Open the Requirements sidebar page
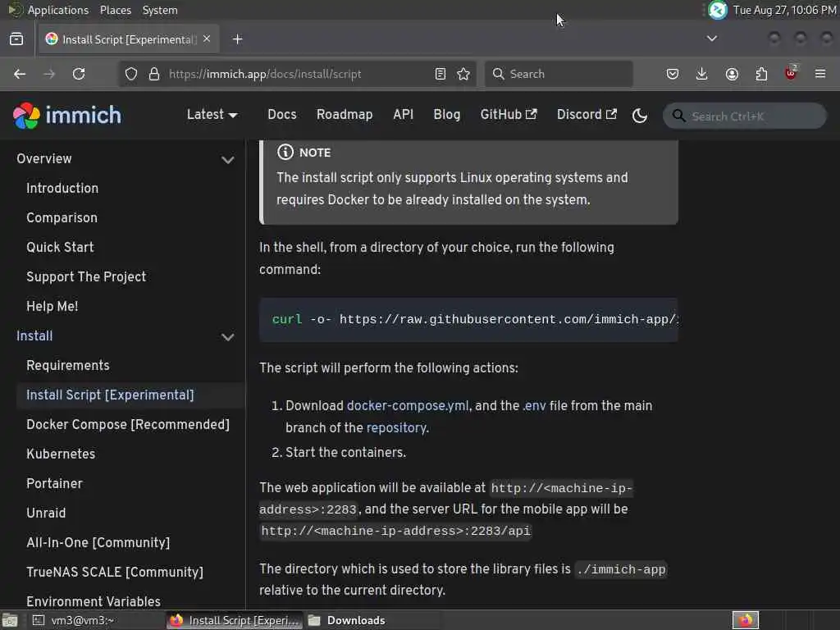Viewport: 840px width, 630px height. pos(67,365)
